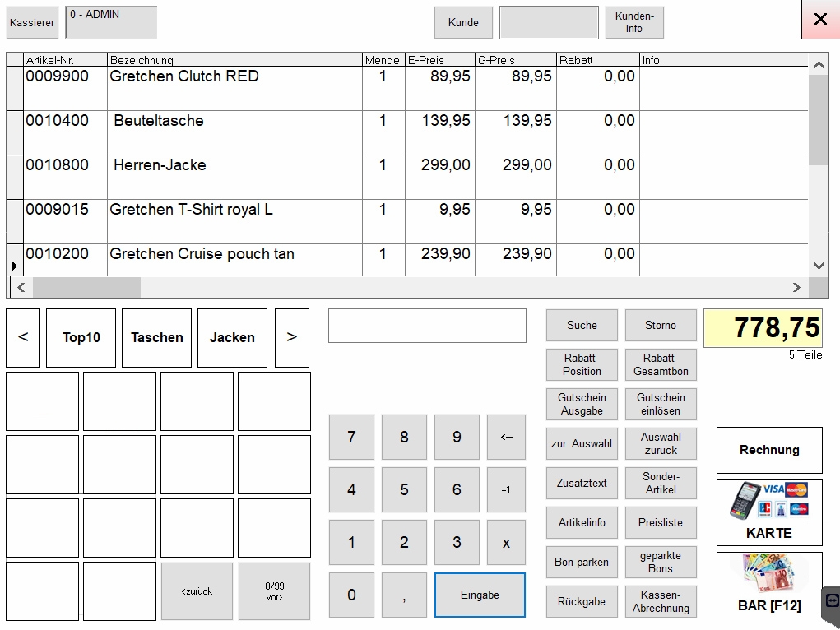840x630 pixels.
Task: Open Kassen-Abrechnung
Action: [x=661, y=601]
